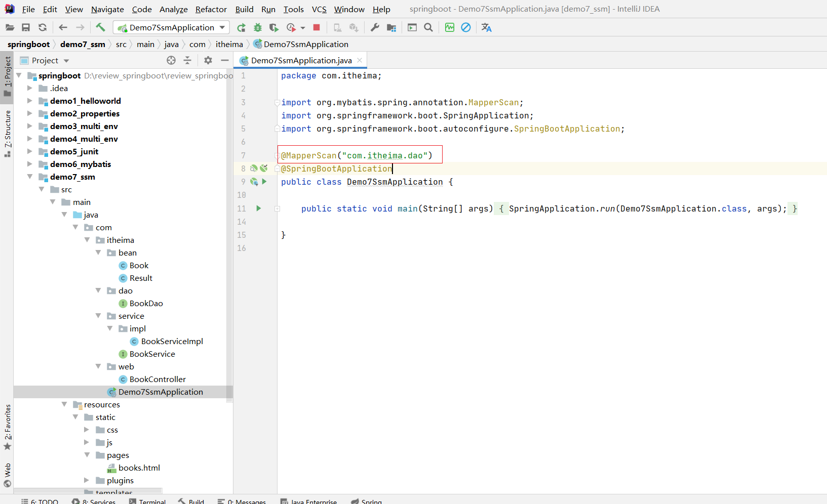Click the locate-file crosshair icon in Project panel

point(171,60)
